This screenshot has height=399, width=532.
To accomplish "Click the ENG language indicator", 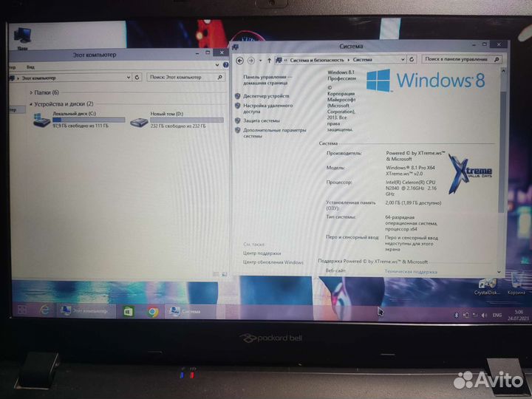I will pyautogui.click(x=497, y=316).
